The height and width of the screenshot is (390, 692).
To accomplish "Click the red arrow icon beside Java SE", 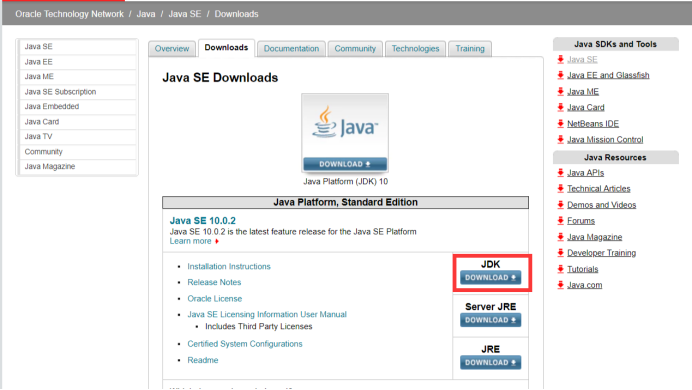I will (560, 60).
